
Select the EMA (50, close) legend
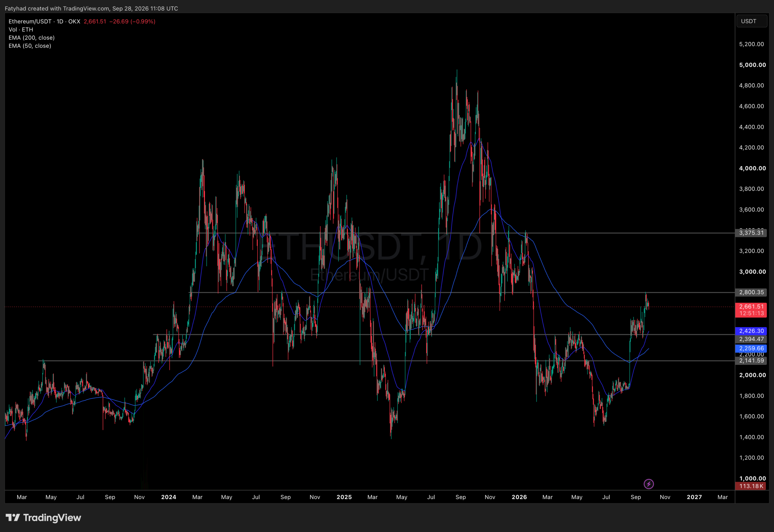click(x=30, y=46)
